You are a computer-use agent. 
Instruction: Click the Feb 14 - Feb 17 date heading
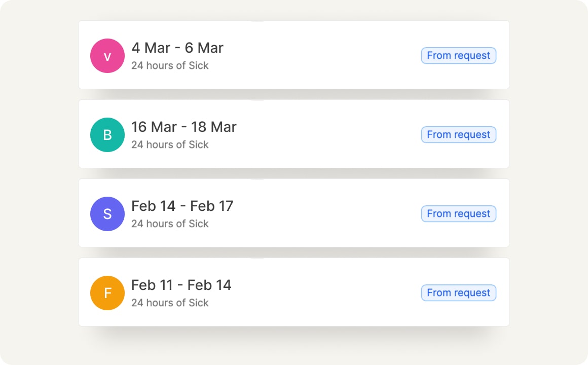click(182, 206)
